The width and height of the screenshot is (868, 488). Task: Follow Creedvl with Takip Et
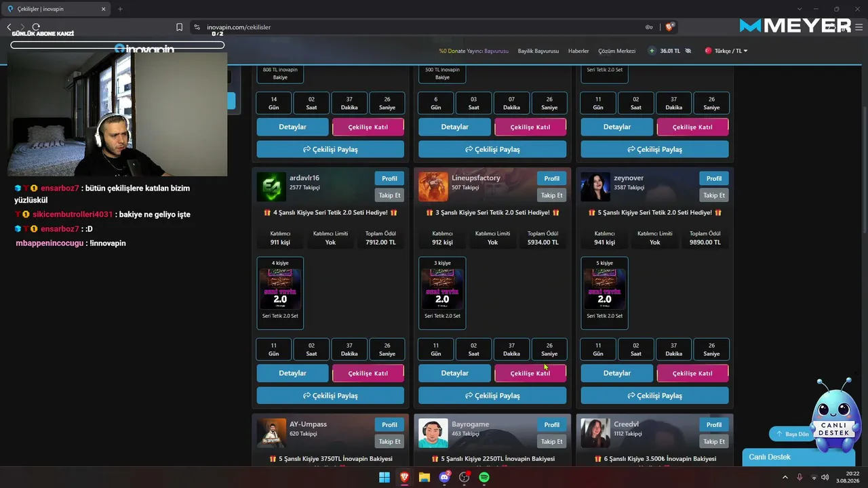(x=714, y=441)
